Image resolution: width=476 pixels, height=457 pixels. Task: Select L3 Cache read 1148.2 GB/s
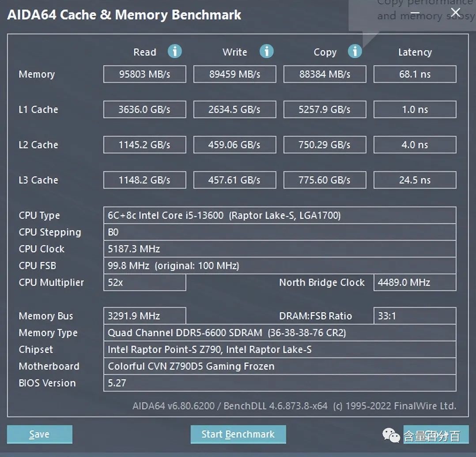point(145,180)
